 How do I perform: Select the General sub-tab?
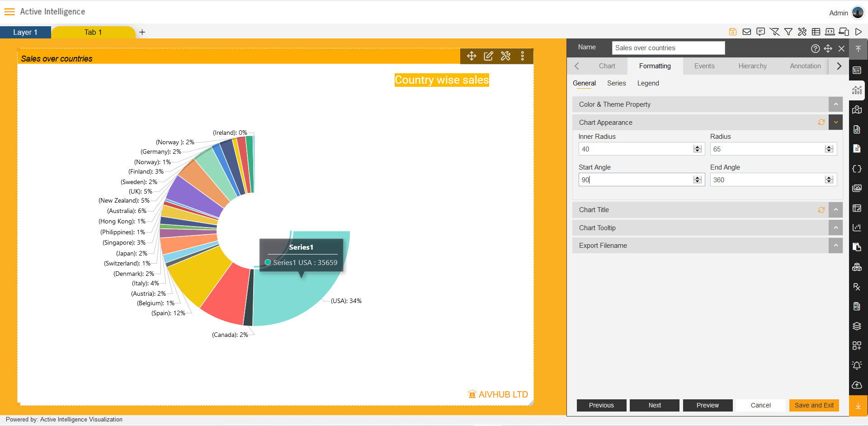point(584,83)
